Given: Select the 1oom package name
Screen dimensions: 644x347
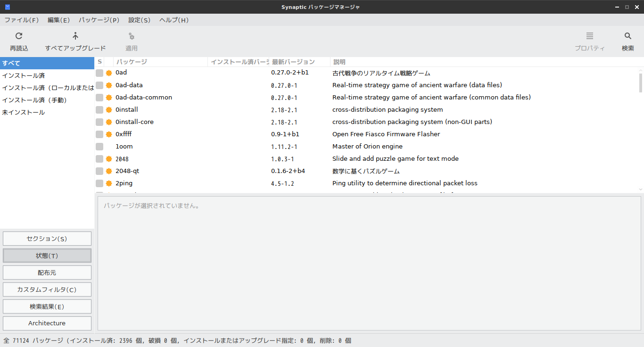Looking at the screenshot, I should pyautogui.click(x=124, y=147).
